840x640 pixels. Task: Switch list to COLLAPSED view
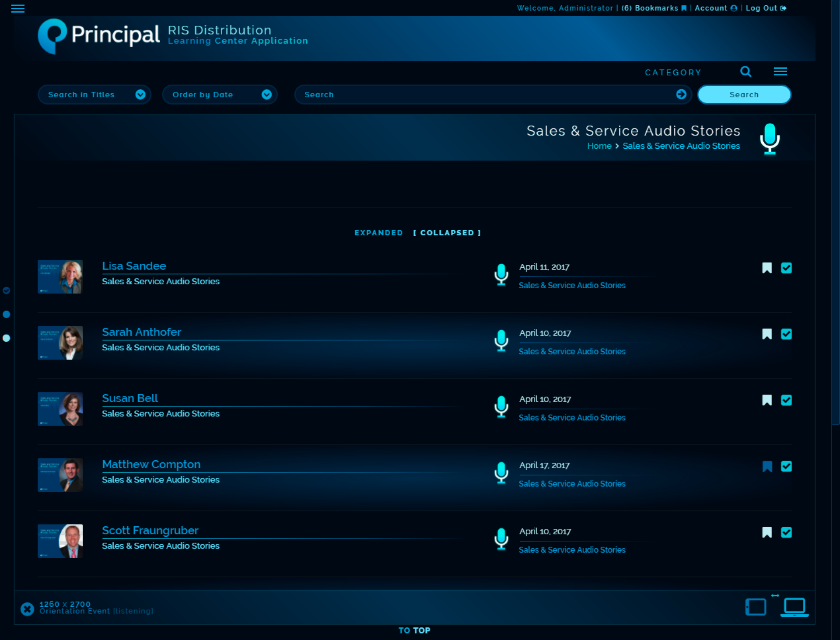(x=447, y=233)
